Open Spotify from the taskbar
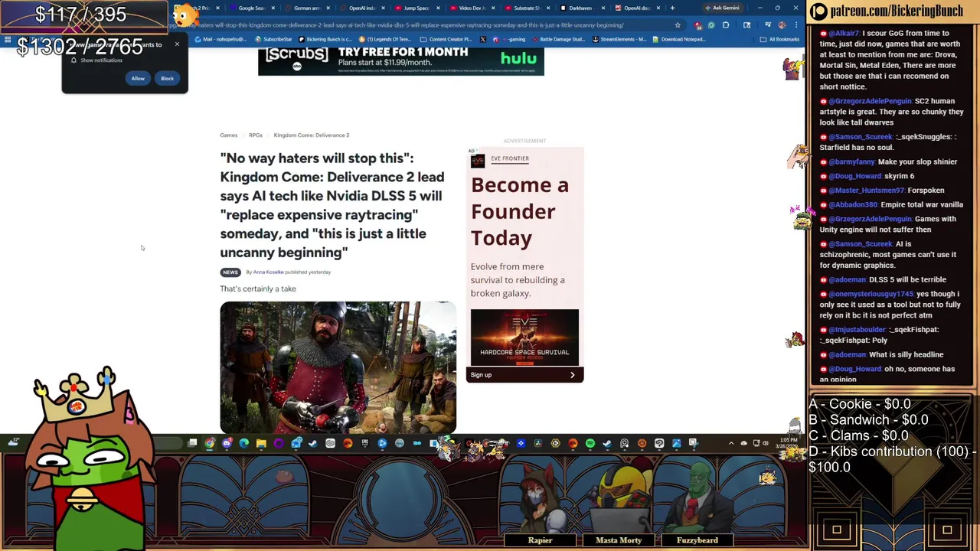 590,443
